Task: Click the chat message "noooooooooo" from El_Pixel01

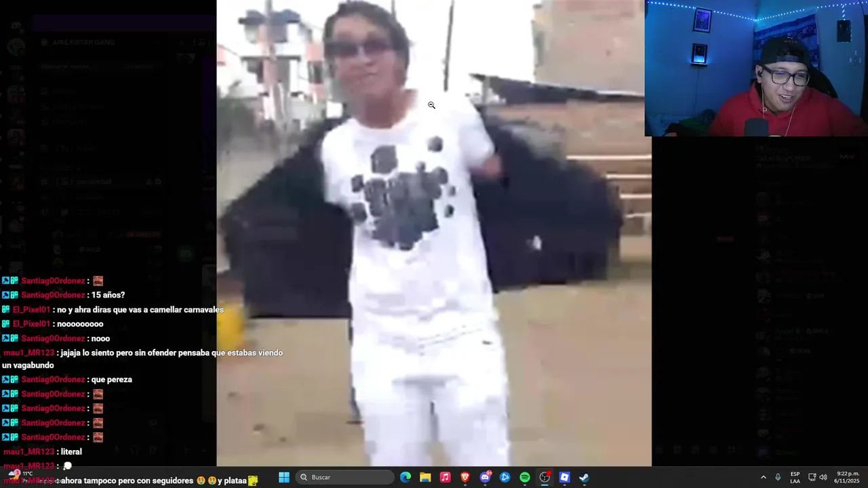Action: (80, 324)
